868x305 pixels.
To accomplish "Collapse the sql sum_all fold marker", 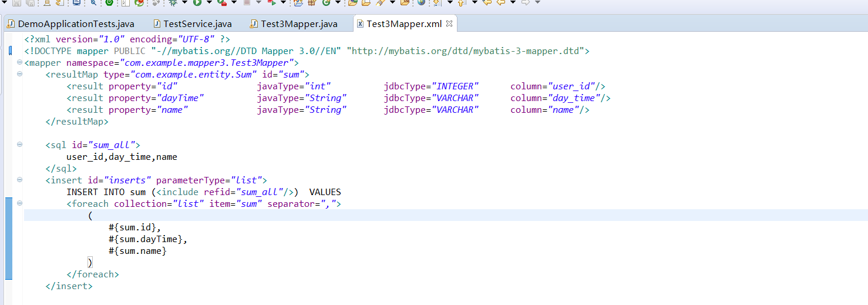I will [x=20, y=145].
